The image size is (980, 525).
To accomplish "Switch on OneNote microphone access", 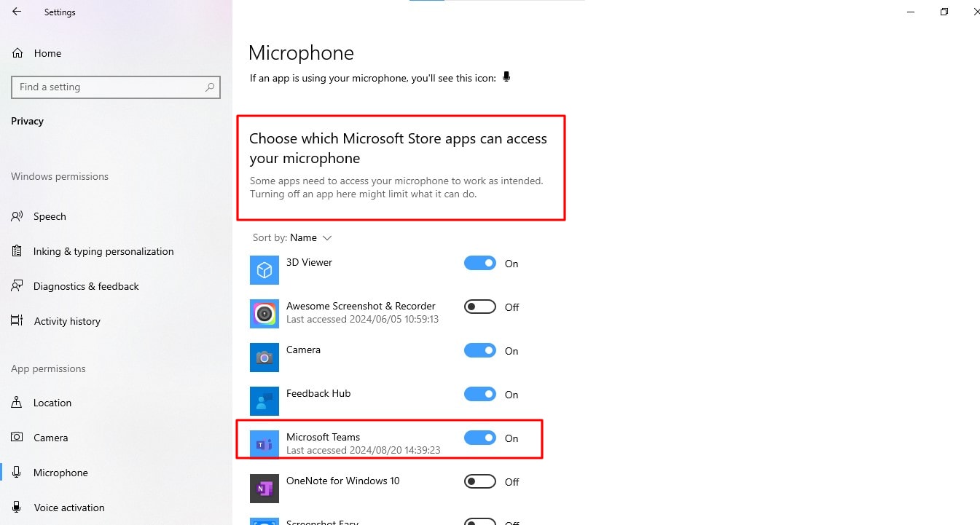I will click(x=480, y=481).
